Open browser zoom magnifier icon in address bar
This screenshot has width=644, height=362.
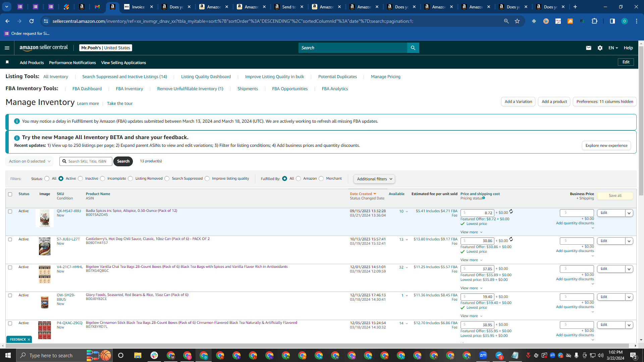click(506, 21)
